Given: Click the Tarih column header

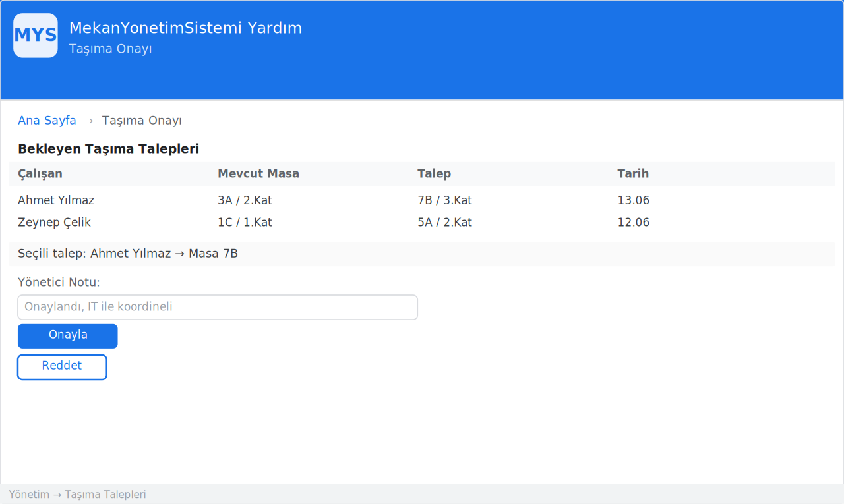Looking at the screenshot, I should click(x=633, y=174).
